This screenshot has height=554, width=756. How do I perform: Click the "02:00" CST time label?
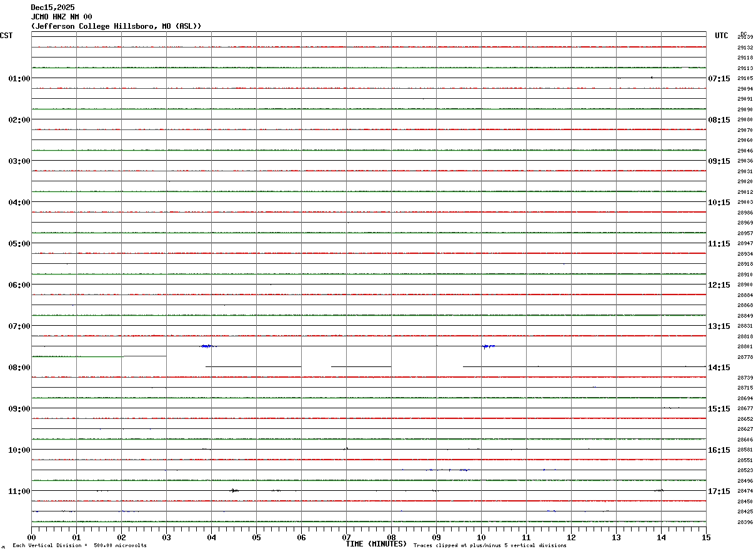tap(19, 119)
